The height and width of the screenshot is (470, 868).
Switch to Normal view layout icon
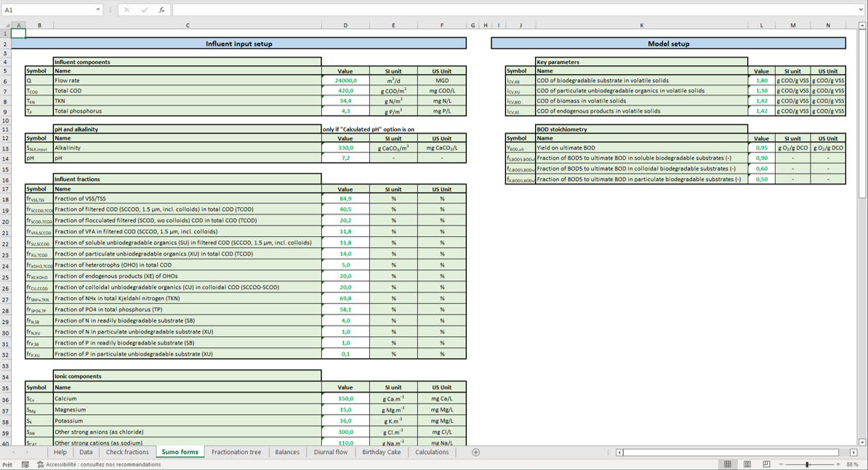coord(728,464)
